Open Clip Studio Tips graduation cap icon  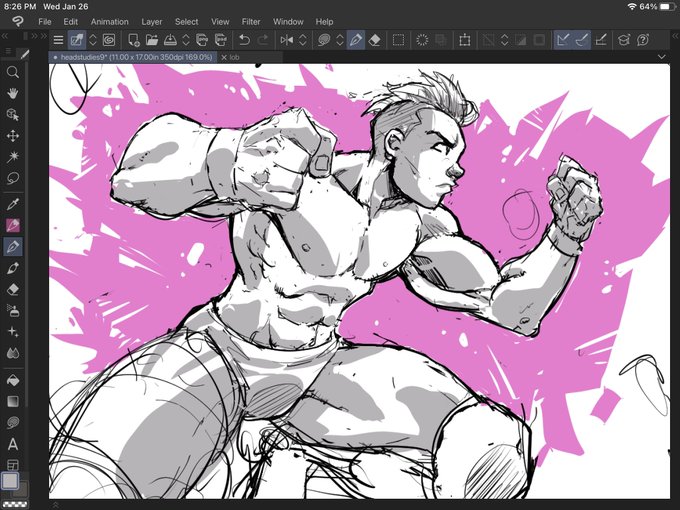click(624, 40)
